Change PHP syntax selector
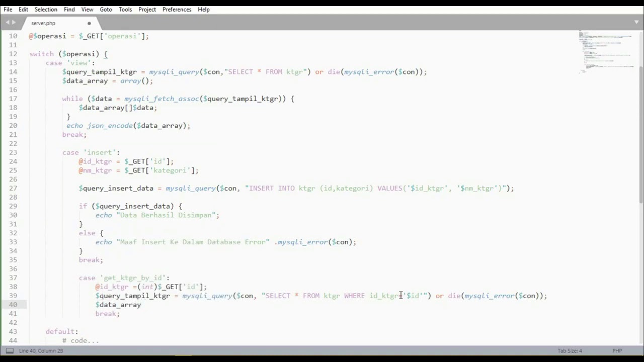Screen dimensions: 644x362 (617, 350)
